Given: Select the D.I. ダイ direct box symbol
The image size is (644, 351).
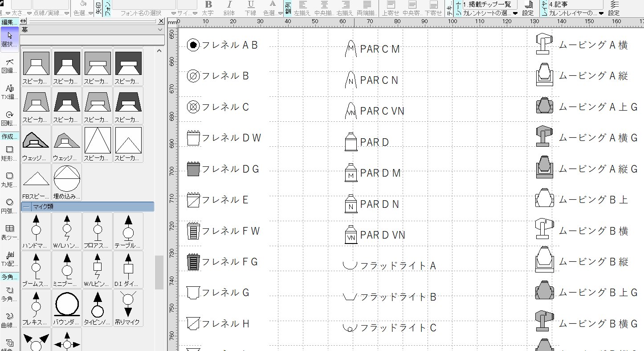Looking at the screenshot, I should coord(128,269).
